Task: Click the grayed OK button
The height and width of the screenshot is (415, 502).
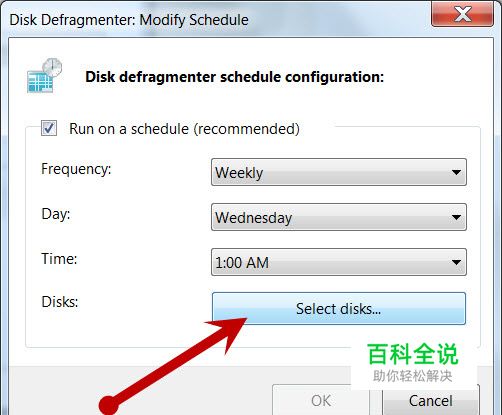Action: coord(320,400)
